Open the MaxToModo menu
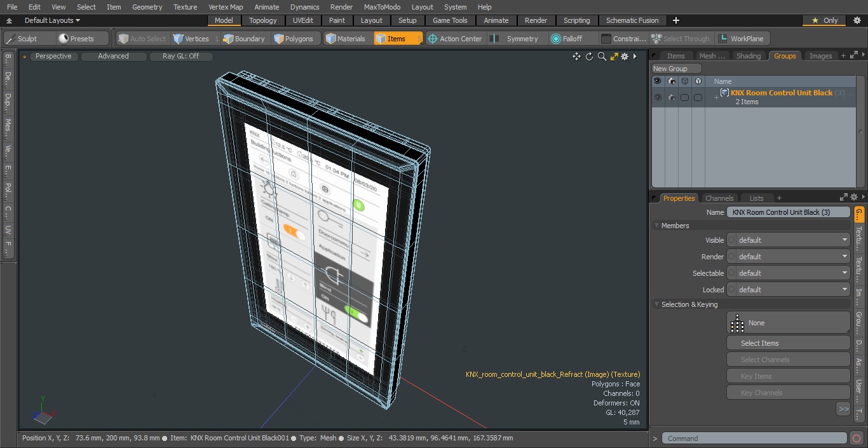The image size is (868, 448). coord(382,7)
